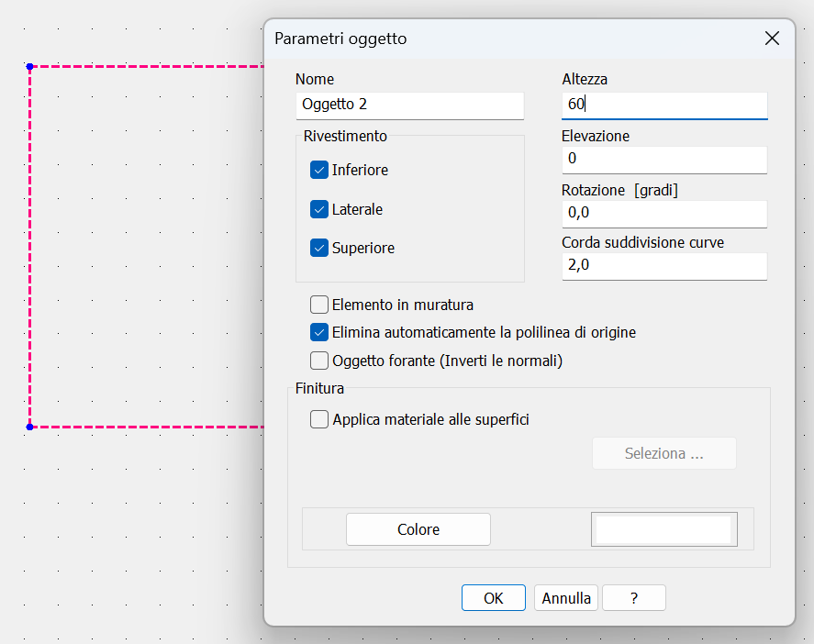Click the Nome text field
The width and height of the screenshot is (814, 644).
click(x=409, y=105)
